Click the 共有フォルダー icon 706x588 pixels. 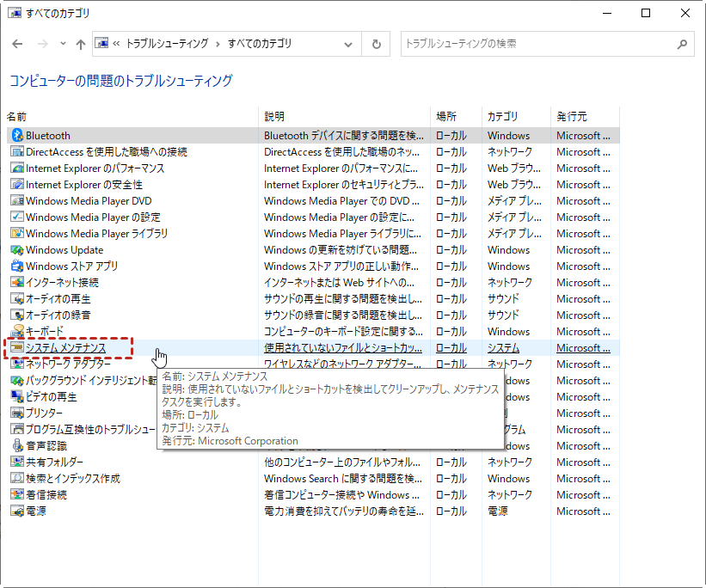click(x=17, y=462)
